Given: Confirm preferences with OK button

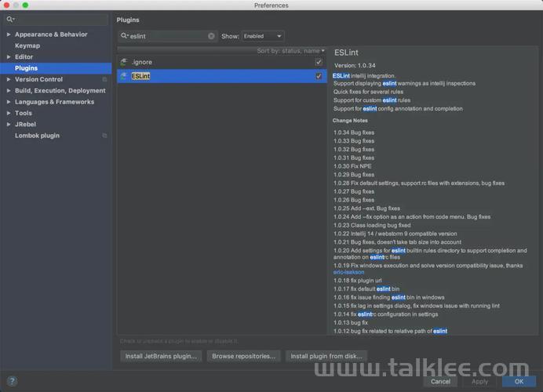Looking at the screenshot, I should (519, 381).
